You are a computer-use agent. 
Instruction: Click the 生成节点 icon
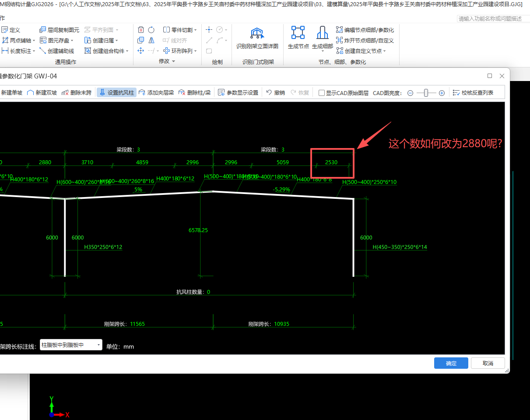(298, 33)
